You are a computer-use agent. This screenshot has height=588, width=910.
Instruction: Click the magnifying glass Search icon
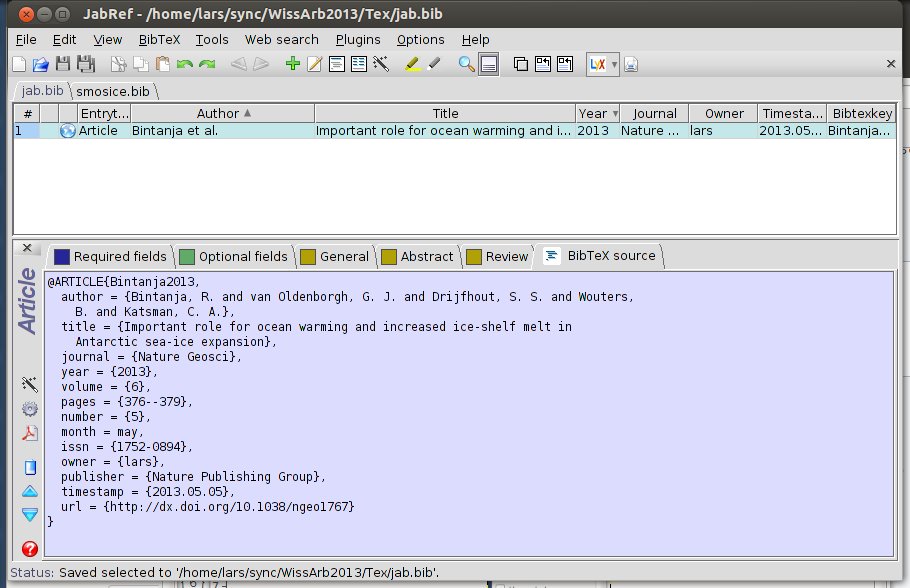point(466,64)
